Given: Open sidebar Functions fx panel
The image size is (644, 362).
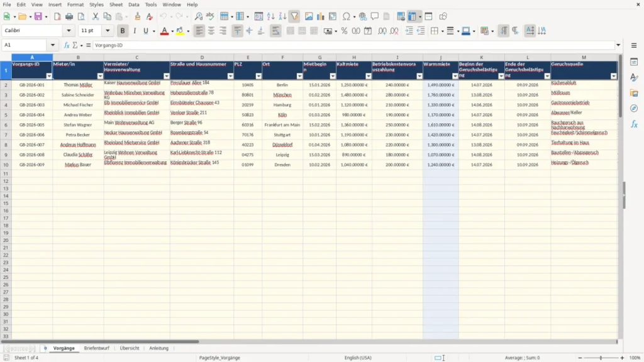Looking at the screenshot, I should pyautogui.click(x=634, y=124).
